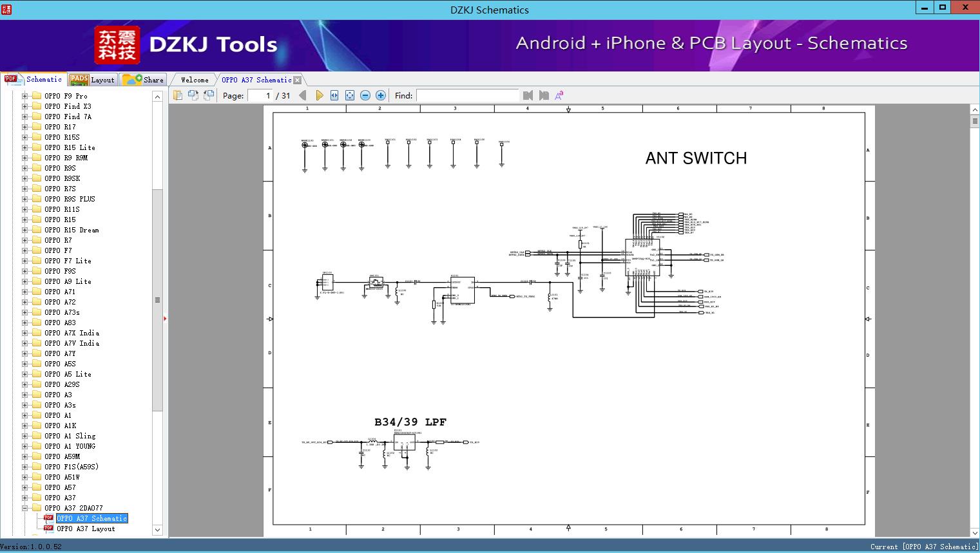Expand the OPPO R15 Lite folder
Viewport: 980px width, 553px height.
click(x=24, y=147)
